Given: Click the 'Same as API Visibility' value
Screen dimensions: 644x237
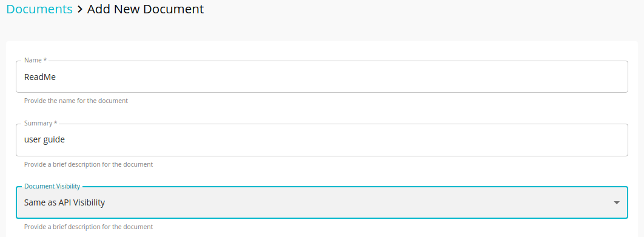Looking at the screenshot, I should (64, 202).
